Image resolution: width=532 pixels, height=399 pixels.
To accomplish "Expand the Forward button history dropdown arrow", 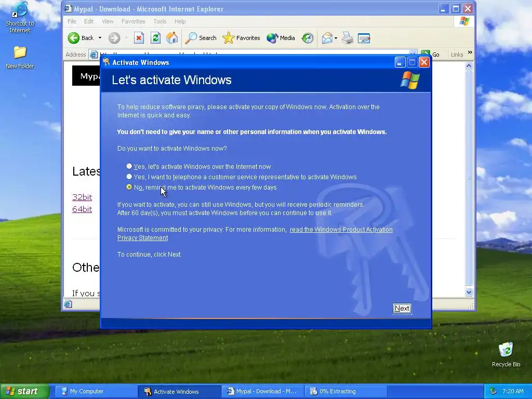I will [x=126, y=38].
